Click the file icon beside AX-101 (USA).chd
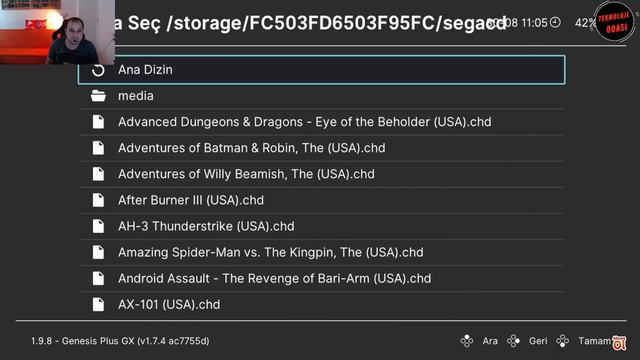 [x=98, y=304]
